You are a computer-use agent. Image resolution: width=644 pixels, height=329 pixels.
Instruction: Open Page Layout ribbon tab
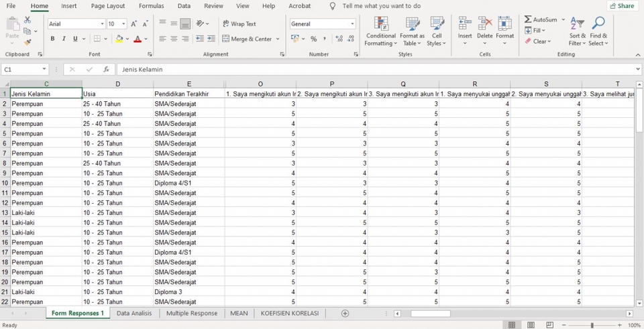[x=108, y=6]
